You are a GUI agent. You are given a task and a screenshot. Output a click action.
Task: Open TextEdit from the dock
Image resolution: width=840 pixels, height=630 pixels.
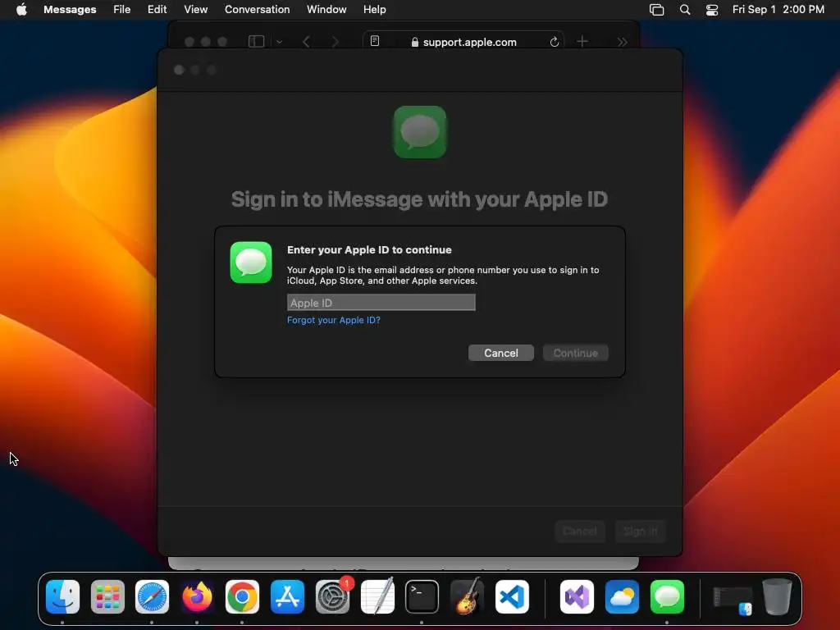[377, 597]
